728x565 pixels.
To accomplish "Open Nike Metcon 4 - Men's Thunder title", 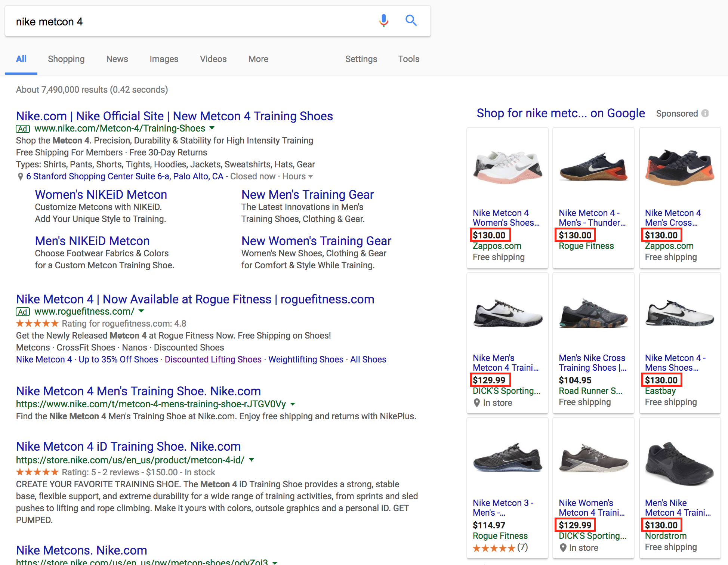I will [592, 218].
